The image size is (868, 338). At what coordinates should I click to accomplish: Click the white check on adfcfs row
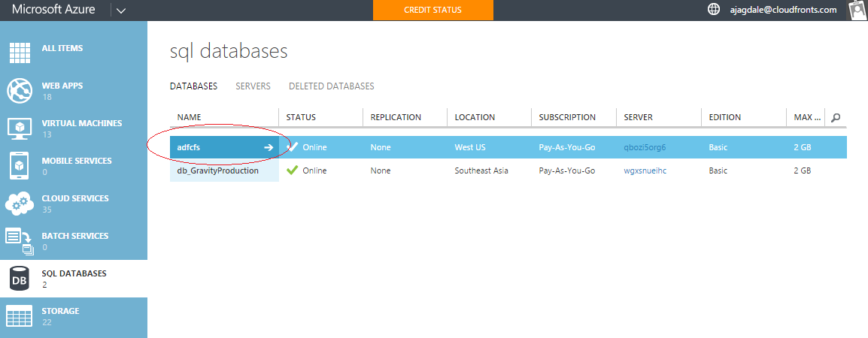click(293, 147)
